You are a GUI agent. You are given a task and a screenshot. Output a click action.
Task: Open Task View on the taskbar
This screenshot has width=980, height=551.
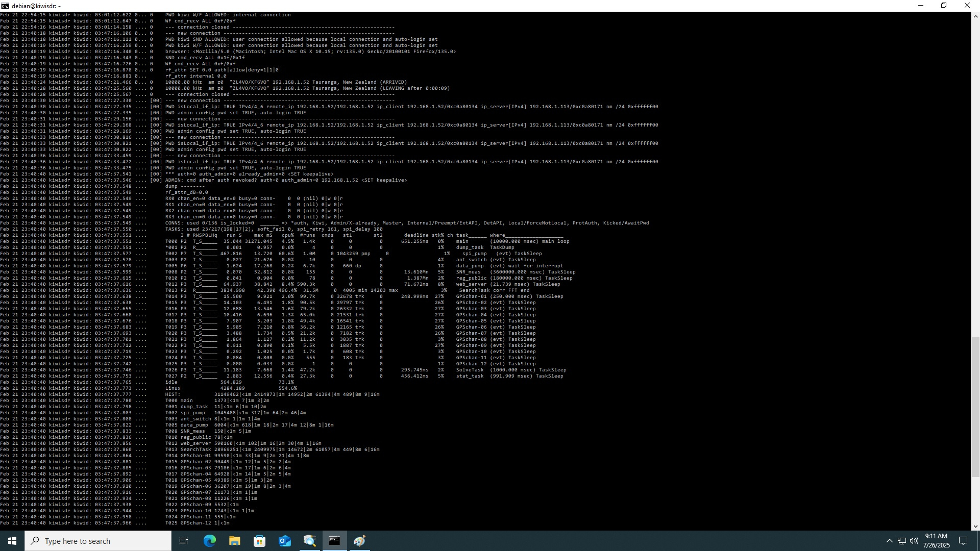184,541
